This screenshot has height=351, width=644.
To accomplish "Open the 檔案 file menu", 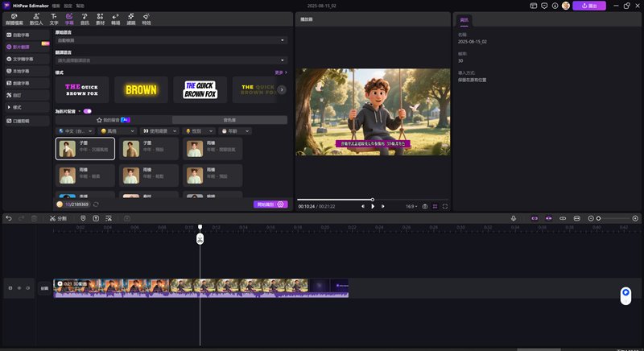I will [56, 6].
